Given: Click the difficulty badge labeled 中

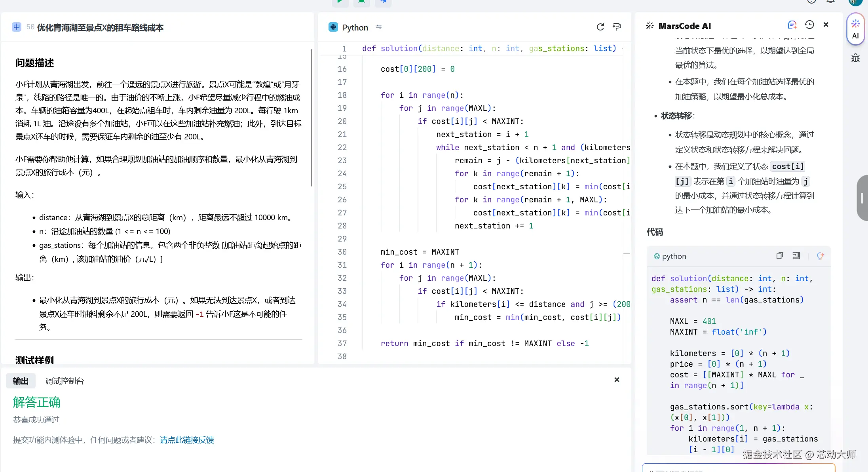Looking at the screenshot, I should pyautogui.click(x=16, y=27).
